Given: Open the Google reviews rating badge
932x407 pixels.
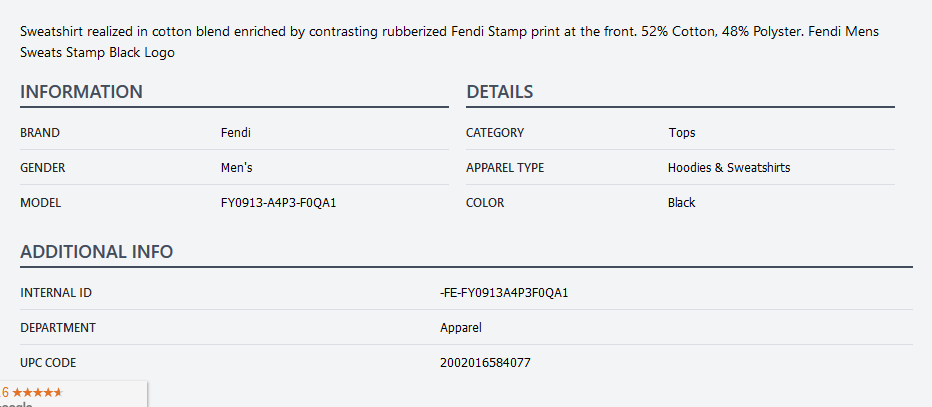Looking at the screenshot, I should click(70, 397).
